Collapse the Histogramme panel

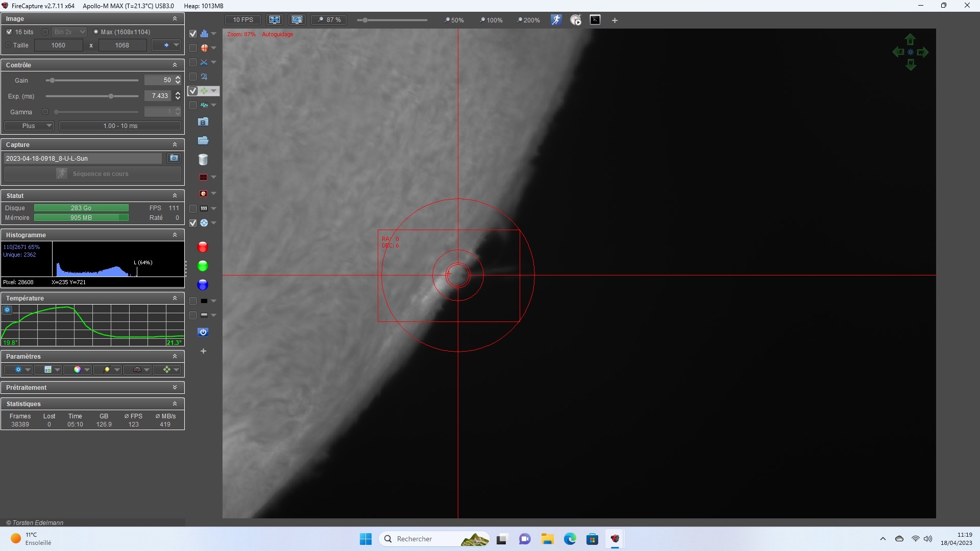pyautogui.click(x=175, y=235)
